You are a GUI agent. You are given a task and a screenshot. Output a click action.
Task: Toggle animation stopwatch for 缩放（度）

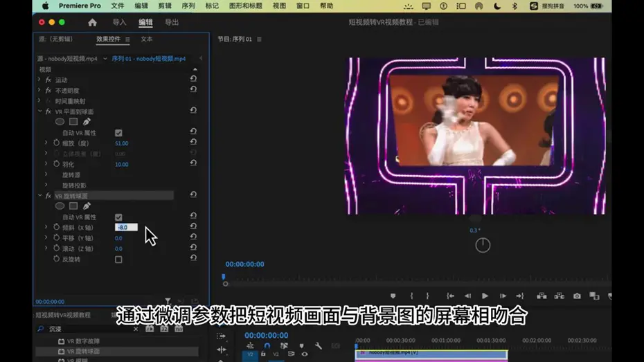tap(57, 143)
